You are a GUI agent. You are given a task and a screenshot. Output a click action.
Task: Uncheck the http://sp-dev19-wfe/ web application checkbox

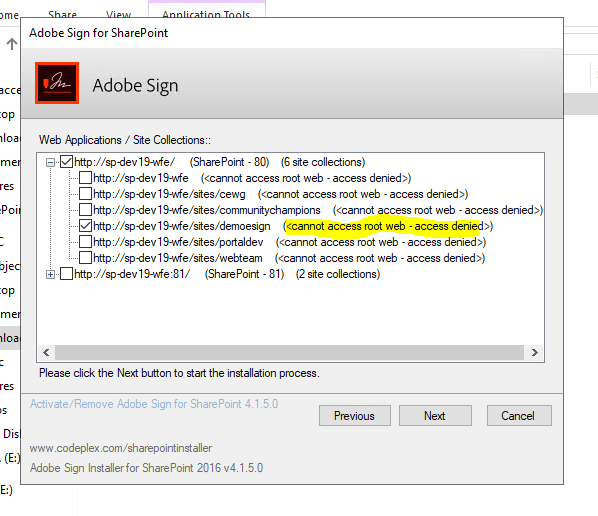[x=66, y=162]
